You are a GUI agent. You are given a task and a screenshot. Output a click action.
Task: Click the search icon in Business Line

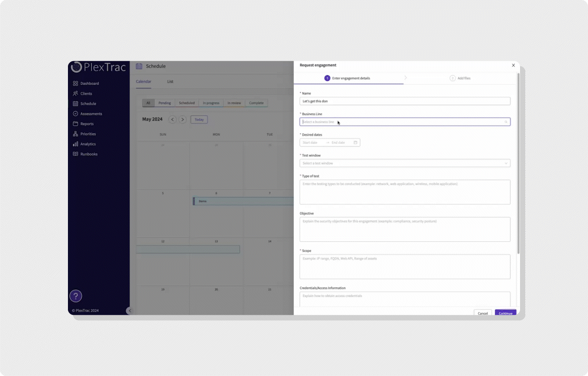click(506, 122)
